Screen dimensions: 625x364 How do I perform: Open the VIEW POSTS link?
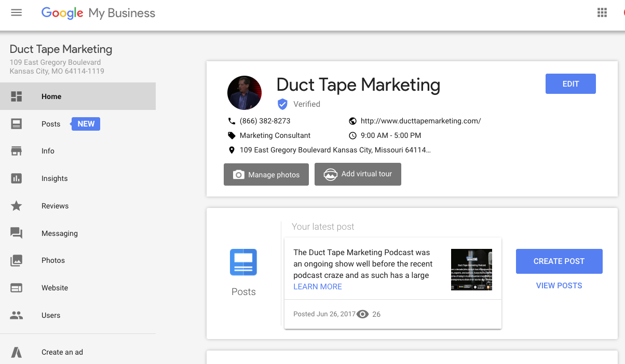click(559, 285)
